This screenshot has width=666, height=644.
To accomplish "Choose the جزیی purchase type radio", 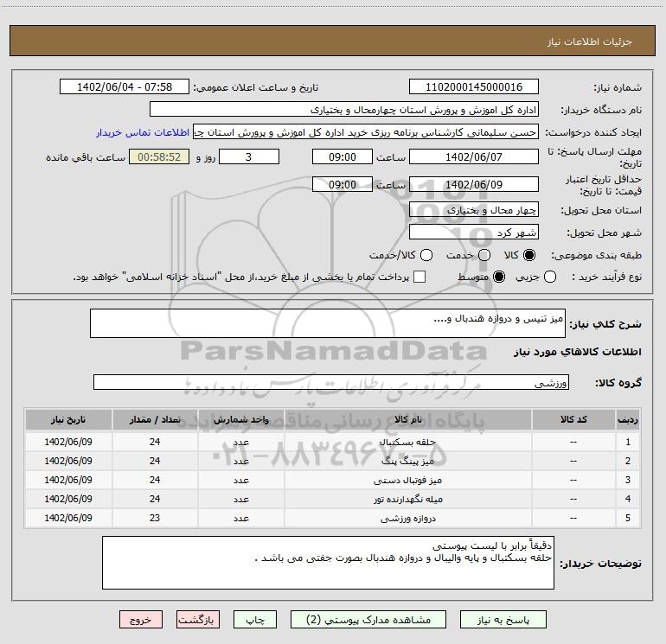I will [x=550, y=277].
